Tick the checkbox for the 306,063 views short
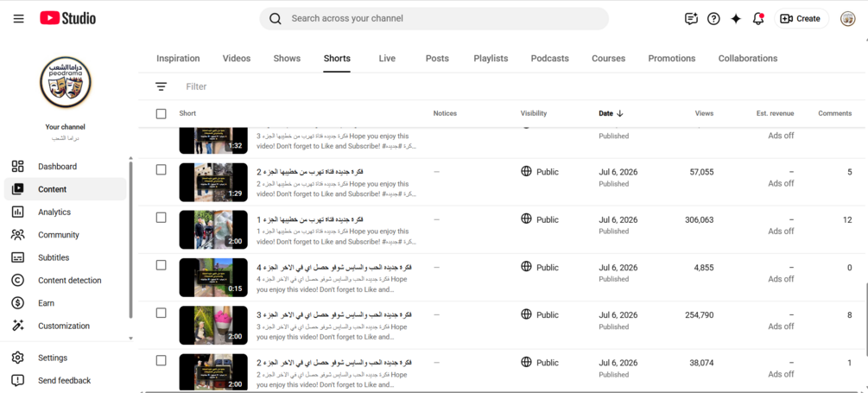This screenshot has width=868, height=393. 162,218
